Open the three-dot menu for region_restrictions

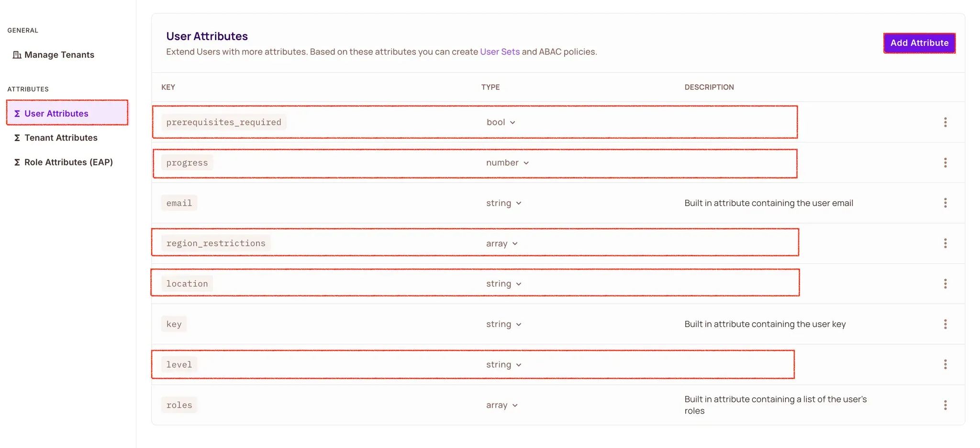tap(945, 243)
